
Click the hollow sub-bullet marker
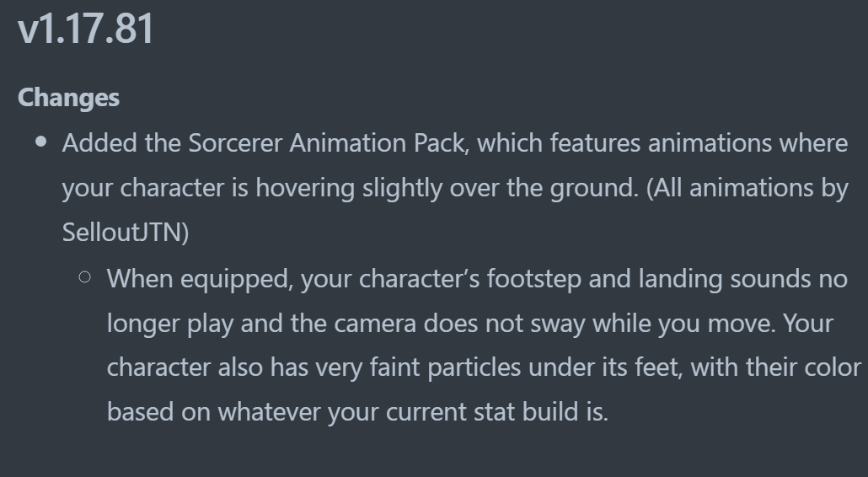coord(85,276)
